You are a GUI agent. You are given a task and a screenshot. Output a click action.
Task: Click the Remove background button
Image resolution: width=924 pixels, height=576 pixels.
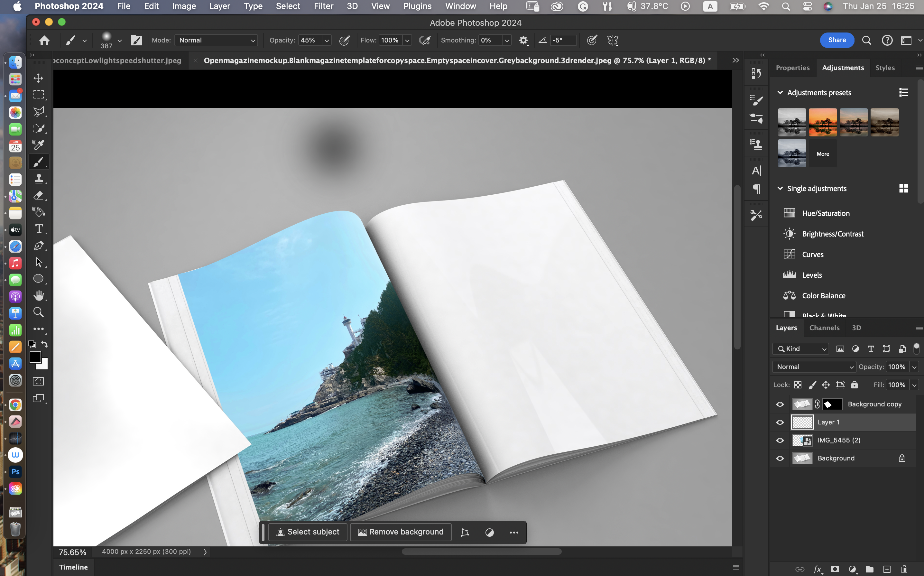(401, 532)
